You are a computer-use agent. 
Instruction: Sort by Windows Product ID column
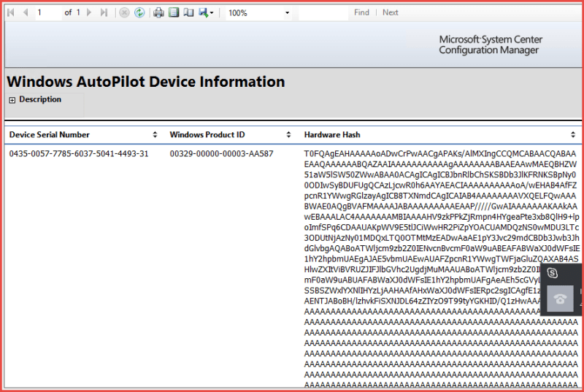point(289,135)
